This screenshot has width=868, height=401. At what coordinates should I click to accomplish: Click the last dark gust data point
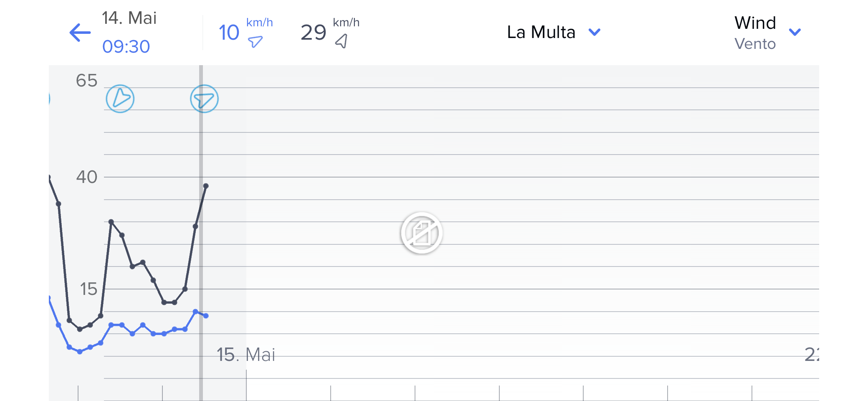tap(206, 186)
